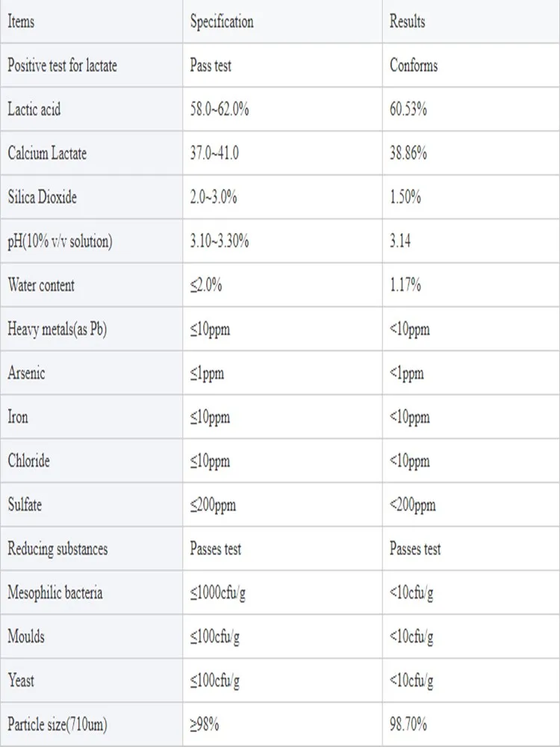Select the pH(10% v/v solution) cell
Image resolution: width=560 pixels, height=747 pixels.
point(60,241)
